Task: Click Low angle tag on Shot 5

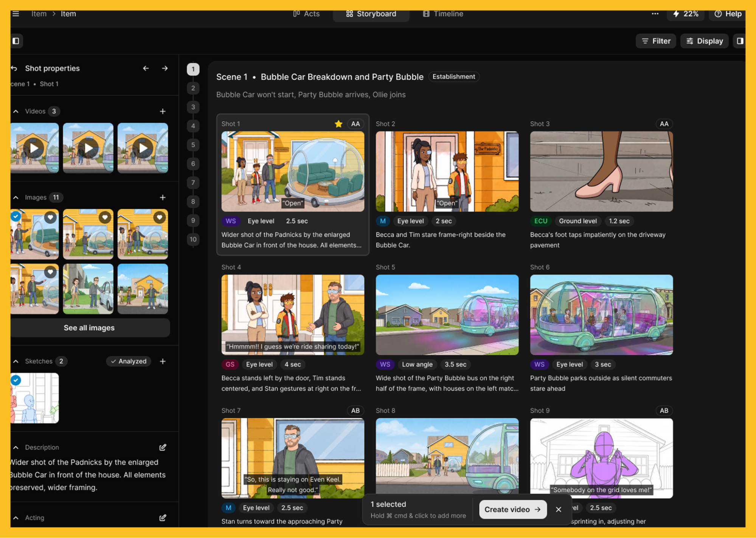Action: pyautogui.click(x=417, y=365)
